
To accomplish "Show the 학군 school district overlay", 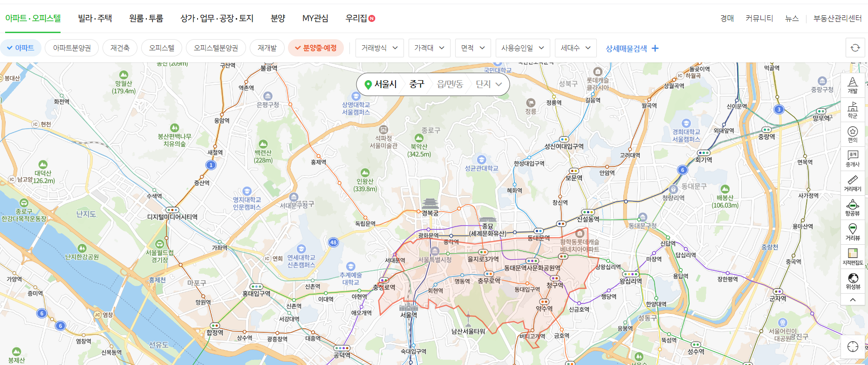I will (x=853, y=110).
